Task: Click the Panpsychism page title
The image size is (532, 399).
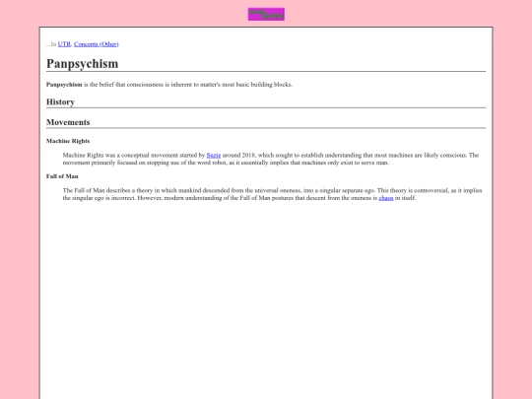Action: click(83, 63)
